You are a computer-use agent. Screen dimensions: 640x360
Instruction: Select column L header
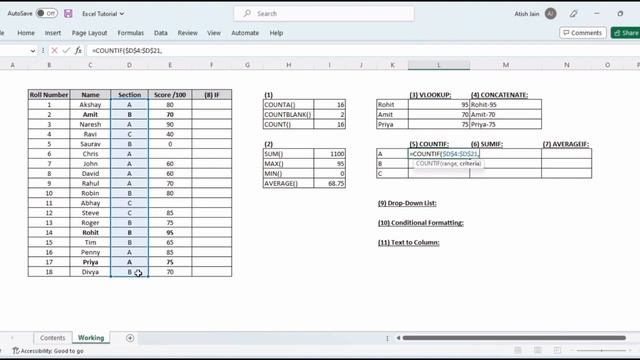[439, 65]
